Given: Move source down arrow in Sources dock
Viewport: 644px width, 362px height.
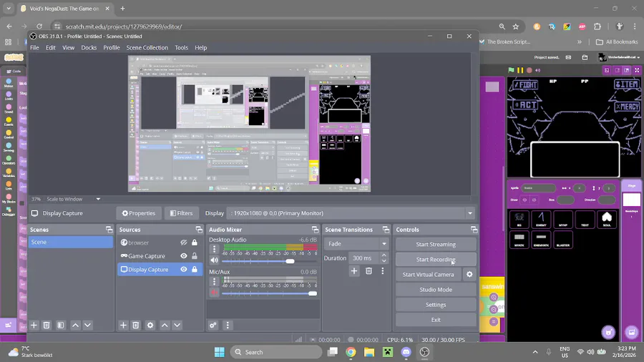Looking at the screenshot, I should [177, 325].
